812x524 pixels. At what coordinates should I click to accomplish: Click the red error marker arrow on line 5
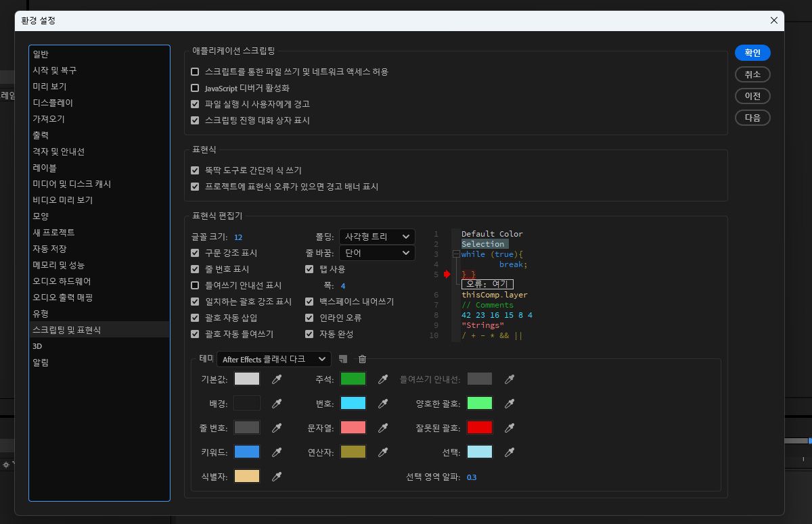447,275
